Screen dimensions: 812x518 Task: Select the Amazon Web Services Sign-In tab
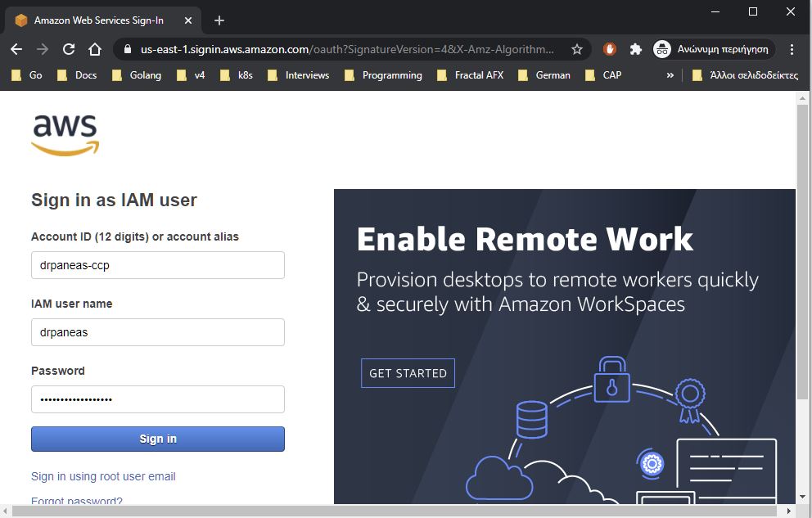click(98, 20)
